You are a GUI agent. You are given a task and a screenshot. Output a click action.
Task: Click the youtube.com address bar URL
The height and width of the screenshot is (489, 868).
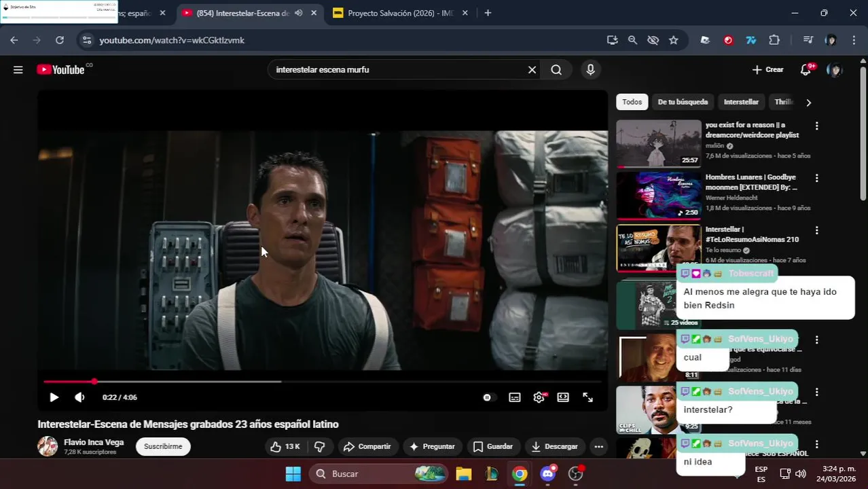(x=172, y=40)
